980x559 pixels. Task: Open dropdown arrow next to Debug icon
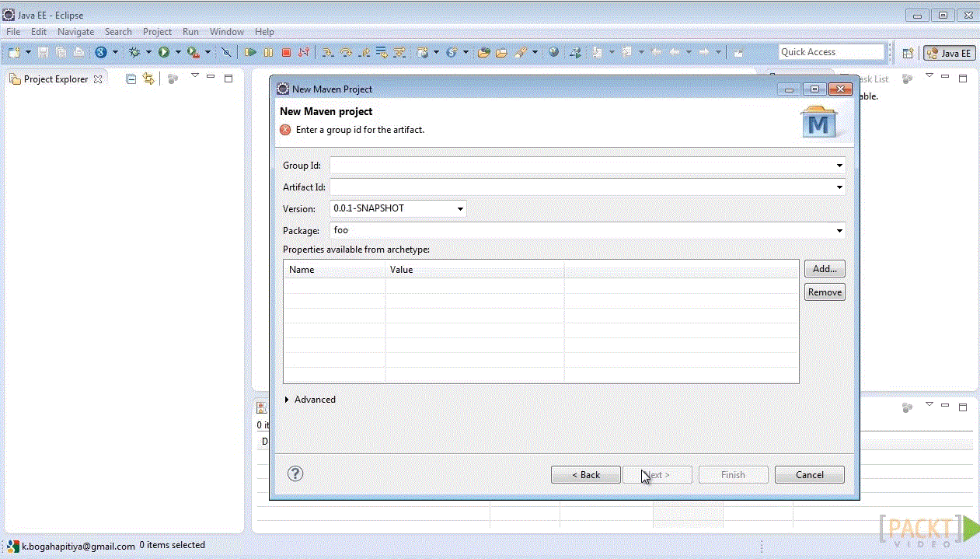148,52
